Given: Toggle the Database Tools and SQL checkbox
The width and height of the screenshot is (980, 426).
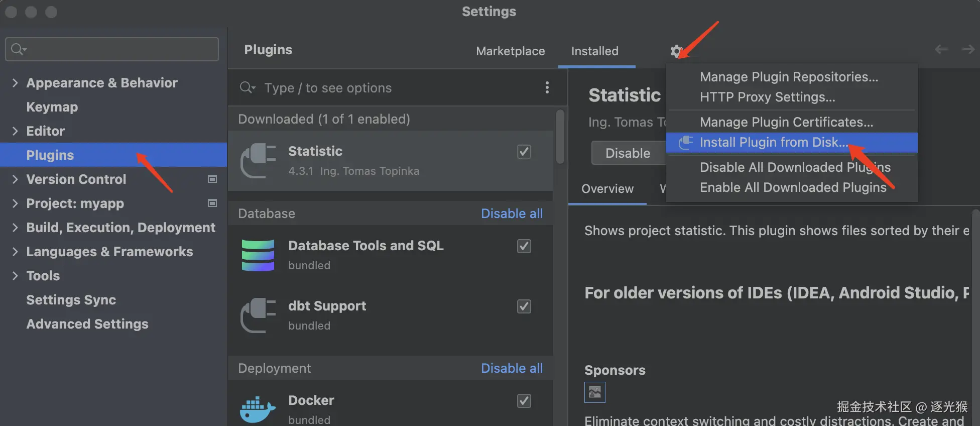Looking at the screenshot, I should [x=524, y=246].
